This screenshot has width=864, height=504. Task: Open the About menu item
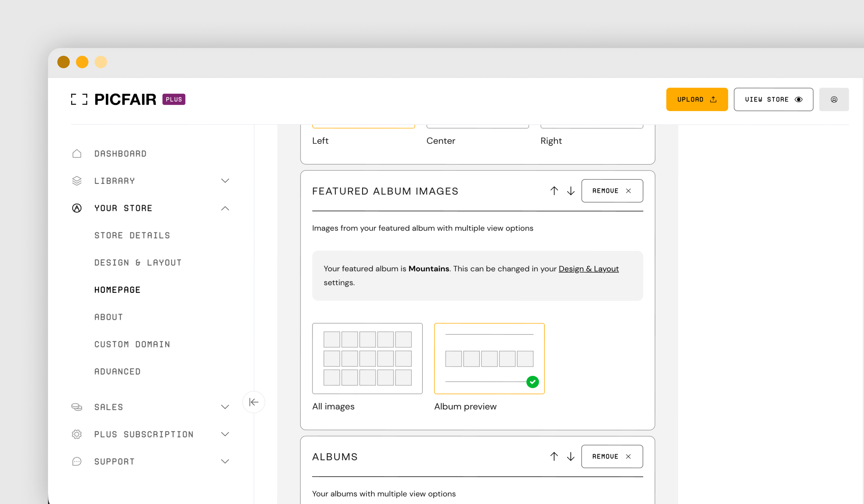(x=109, y=317)
